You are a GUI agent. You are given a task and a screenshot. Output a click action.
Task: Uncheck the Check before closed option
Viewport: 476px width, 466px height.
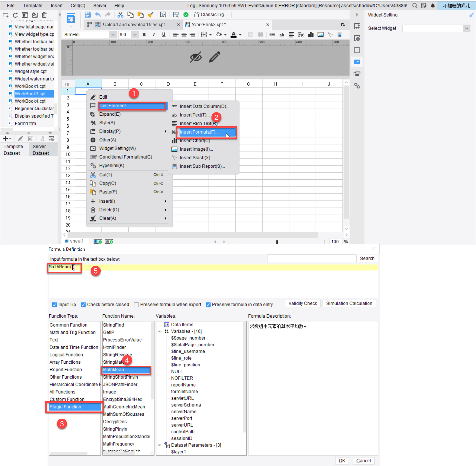(83, 304)
